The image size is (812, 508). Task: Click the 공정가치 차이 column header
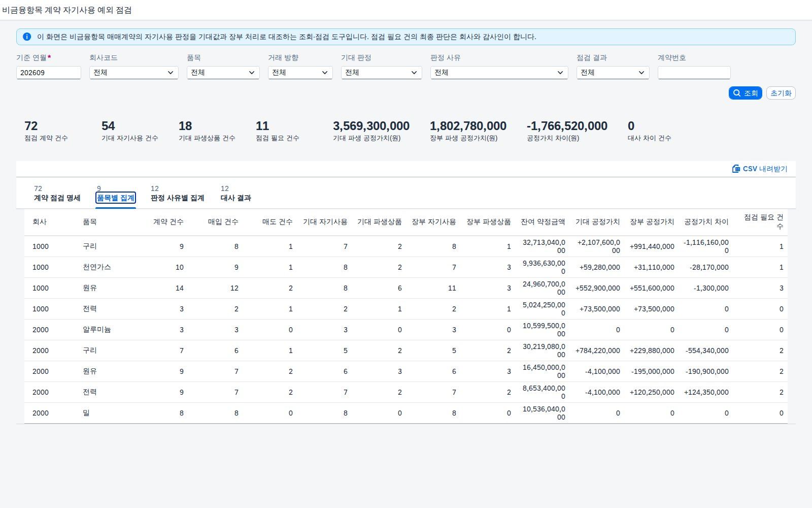[706, 222]
